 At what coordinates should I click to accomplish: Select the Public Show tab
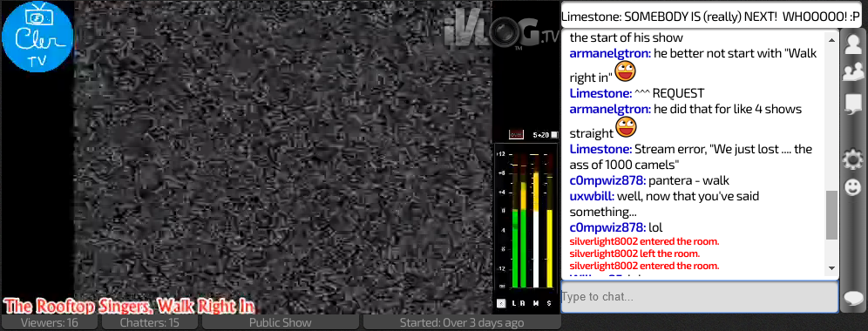(280, 322)
